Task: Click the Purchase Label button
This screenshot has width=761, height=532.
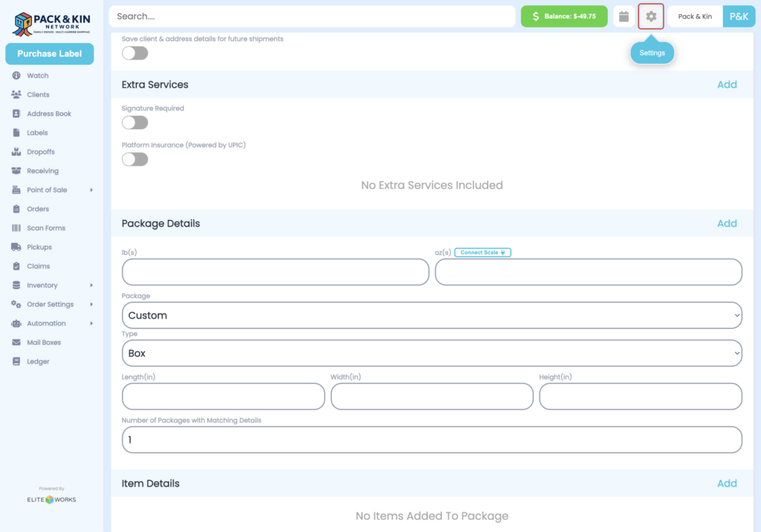Action: (49, 53)
